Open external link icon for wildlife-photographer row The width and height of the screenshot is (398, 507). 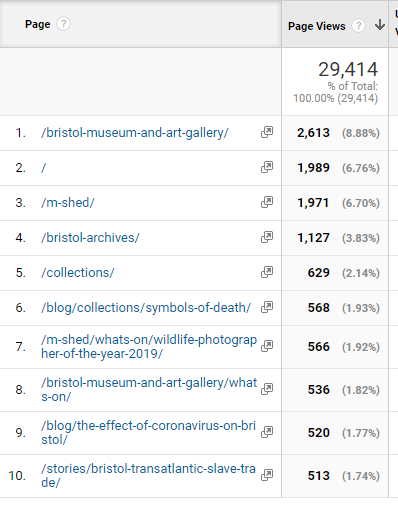click(x=267, y=346)
